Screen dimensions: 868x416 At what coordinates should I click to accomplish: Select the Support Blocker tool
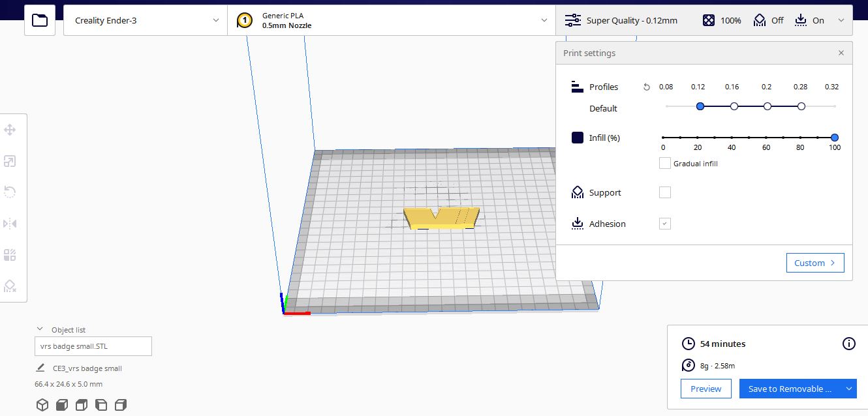10,286
